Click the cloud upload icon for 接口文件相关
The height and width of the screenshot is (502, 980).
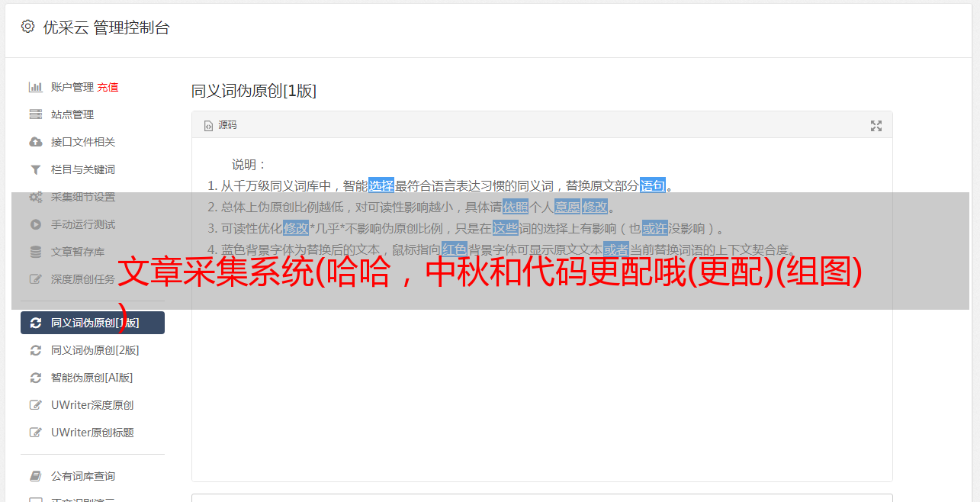pos(35,142)
